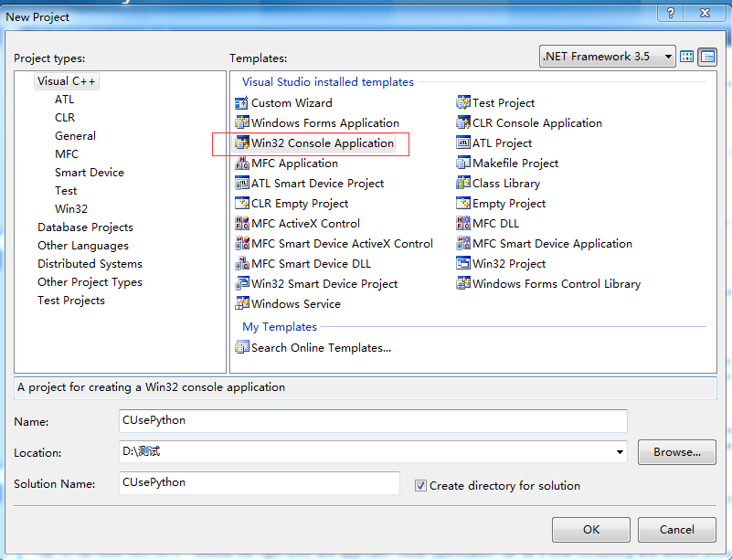732x560 pixels.
Task: Select the MFC project type
Action: (67, 154)
